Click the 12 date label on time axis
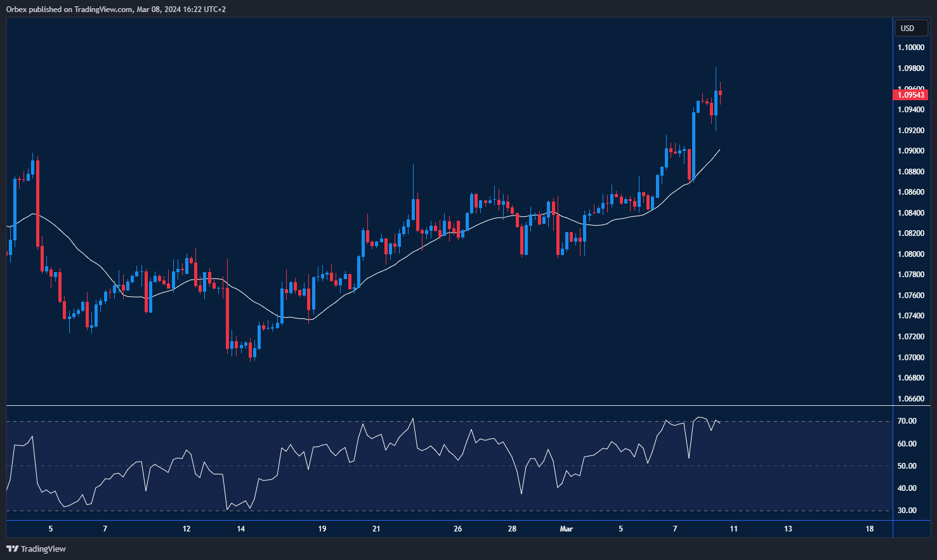The height and width of the screenshot is (560, 937). coord(187,529)
